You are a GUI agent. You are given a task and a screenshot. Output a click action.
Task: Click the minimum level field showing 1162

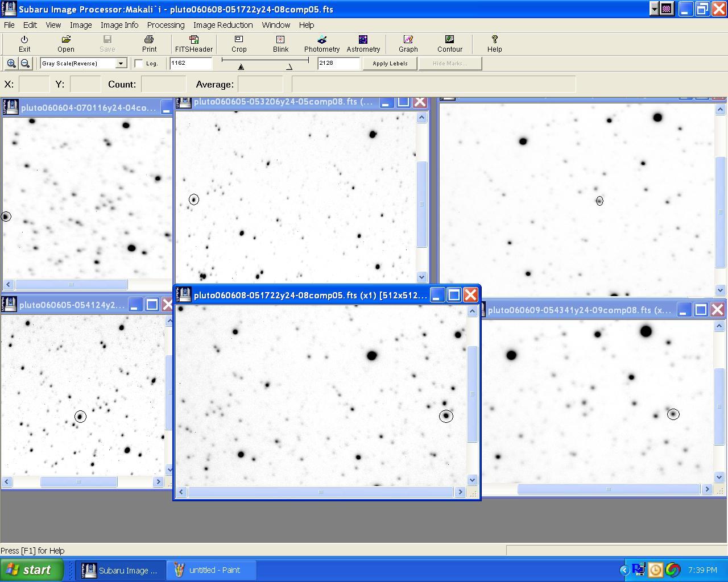[191, 63]
